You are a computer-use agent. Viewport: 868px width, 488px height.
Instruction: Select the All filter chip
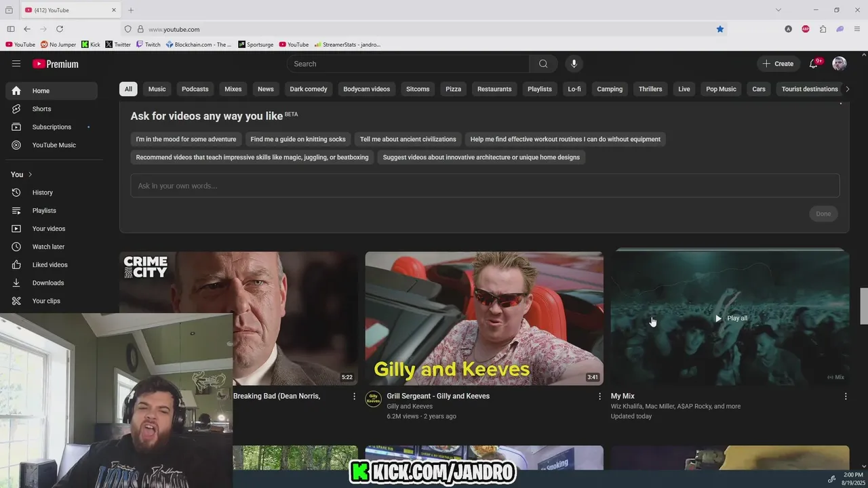tap(128, 89)
